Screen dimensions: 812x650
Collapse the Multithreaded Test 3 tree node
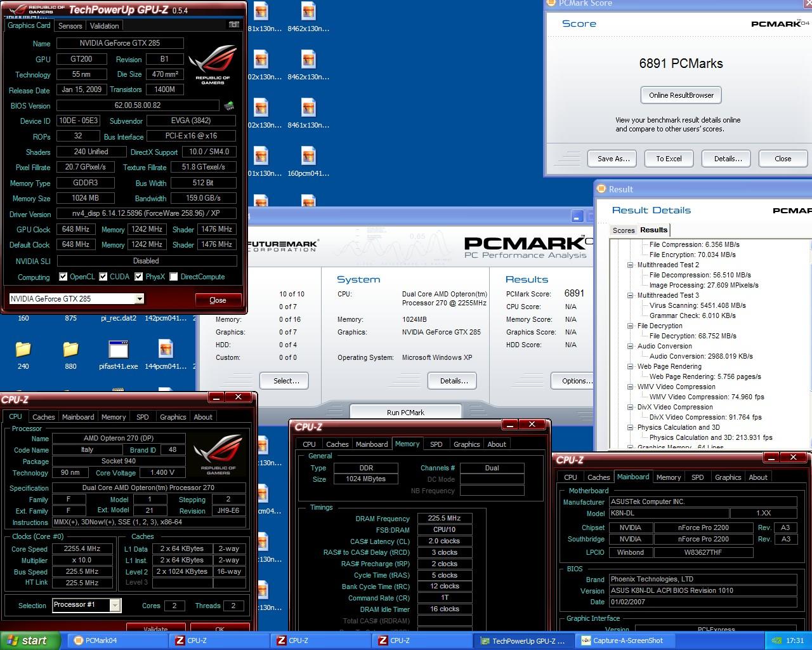tap(630, 295)
